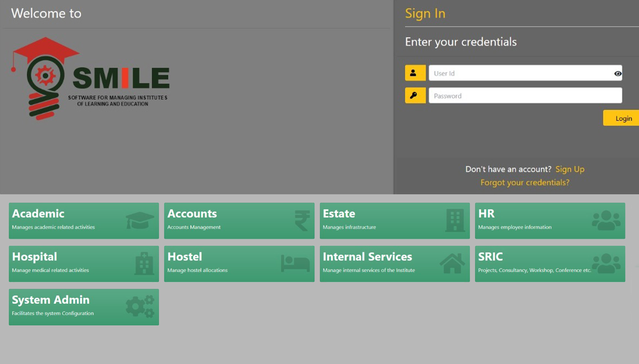Toggle the eye icon in User Id field
This screenshot has width=639, height=364.
click(617, 74)
